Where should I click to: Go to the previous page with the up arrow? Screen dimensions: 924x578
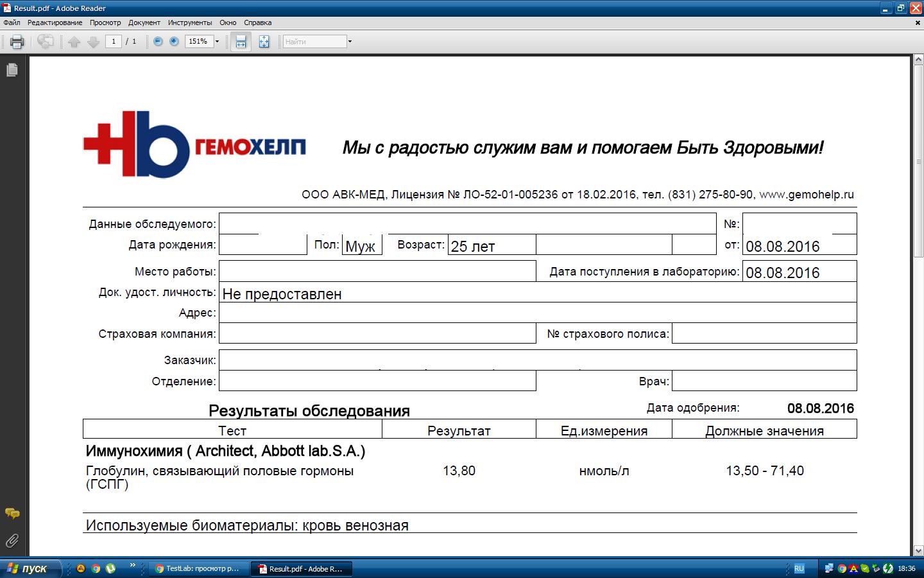click(x=74, y=42)
